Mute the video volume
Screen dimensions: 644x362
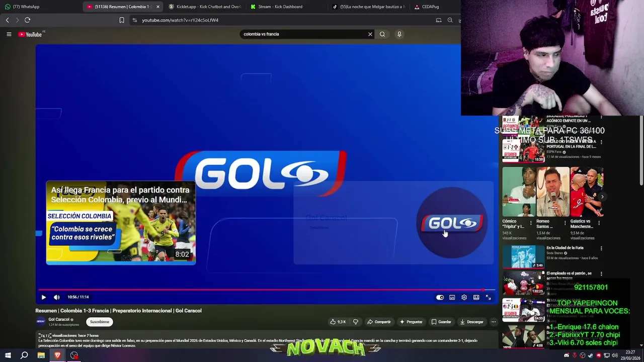56,297
